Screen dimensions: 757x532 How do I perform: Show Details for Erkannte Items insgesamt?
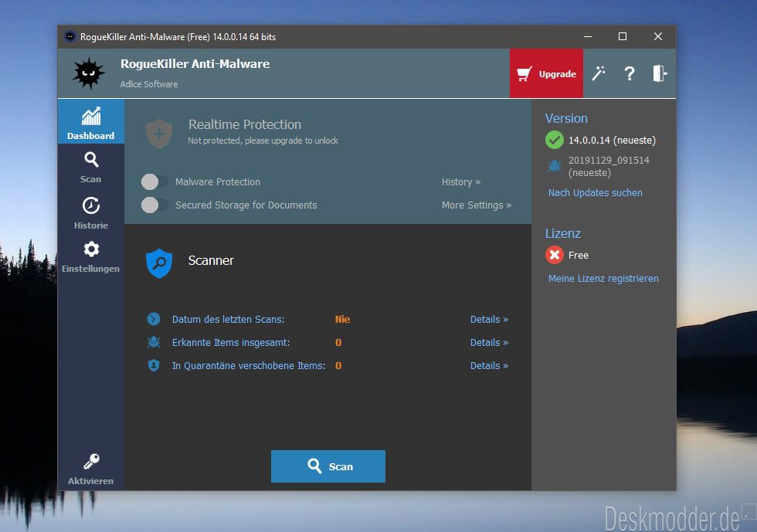(x=489, y=342)
